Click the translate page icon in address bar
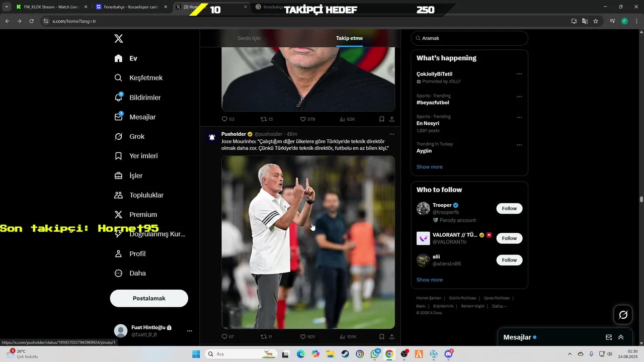Screen dimensions: 644x362 [585, 21]
